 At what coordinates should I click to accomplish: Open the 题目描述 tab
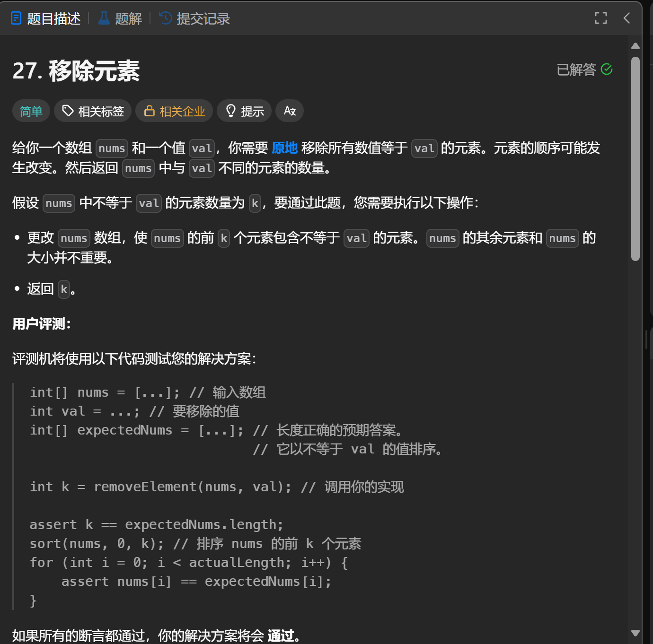(x=46, y=18)
